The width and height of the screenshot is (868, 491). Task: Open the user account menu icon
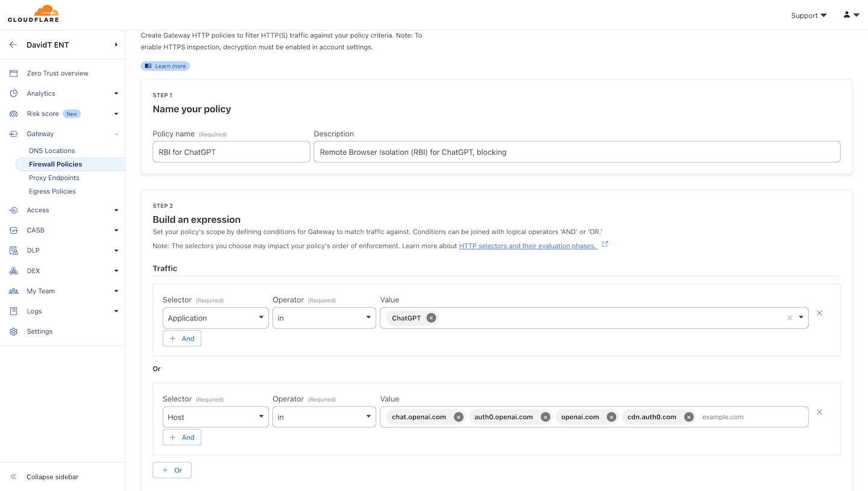click(x=851, y=15)
